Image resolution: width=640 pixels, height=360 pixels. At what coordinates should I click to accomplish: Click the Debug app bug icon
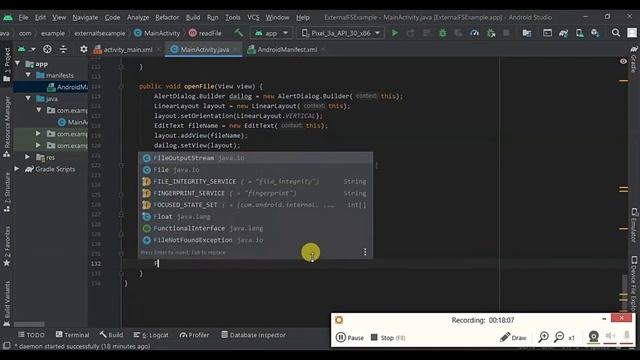(442, 33)
